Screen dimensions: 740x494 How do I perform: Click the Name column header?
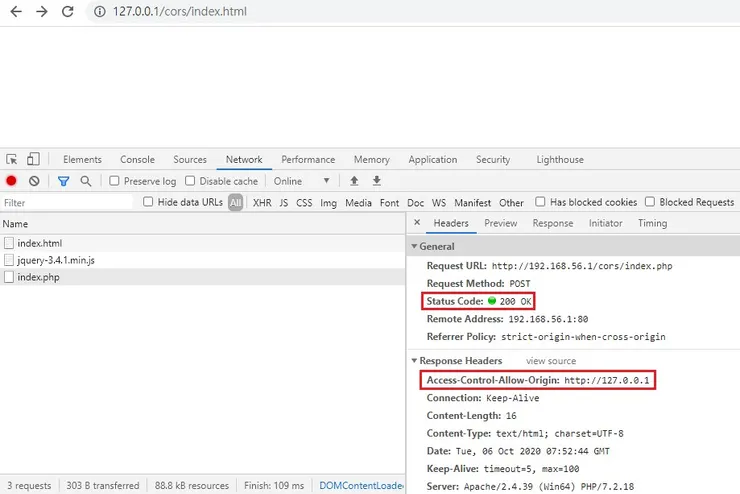click(x=15, y=224)
